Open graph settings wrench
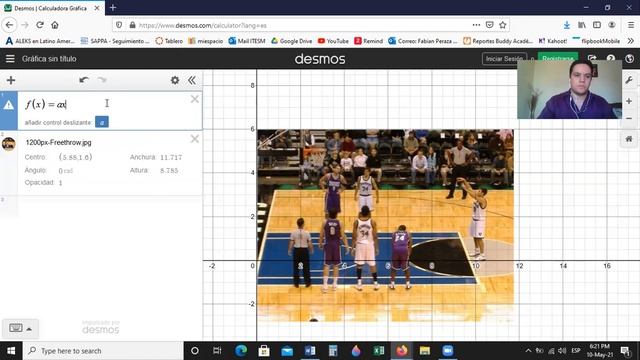This screenshot has width=640, height=360. tap(629, 80)
